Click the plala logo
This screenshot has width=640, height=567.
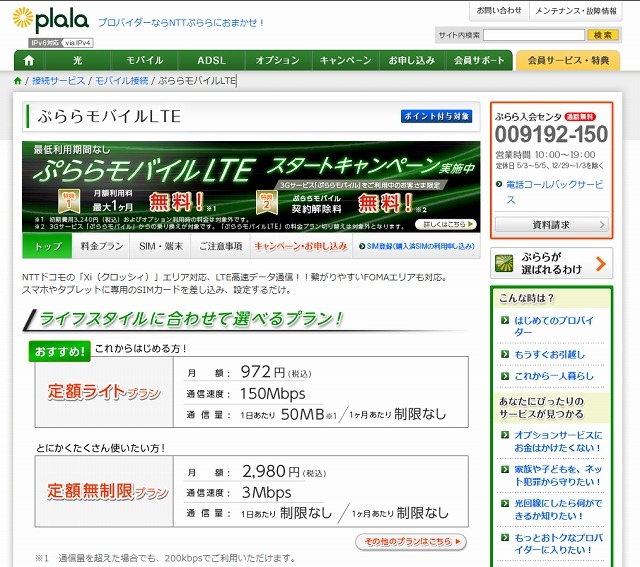point(51,20)
